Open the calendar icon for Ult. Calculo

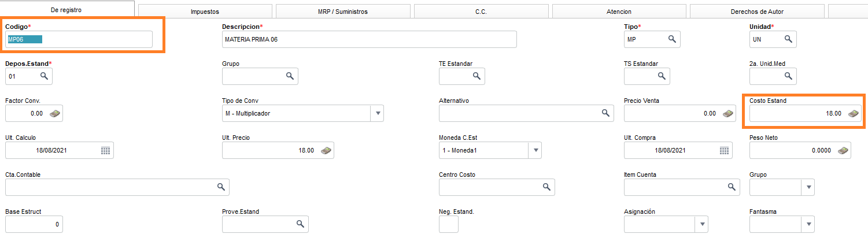105,150
